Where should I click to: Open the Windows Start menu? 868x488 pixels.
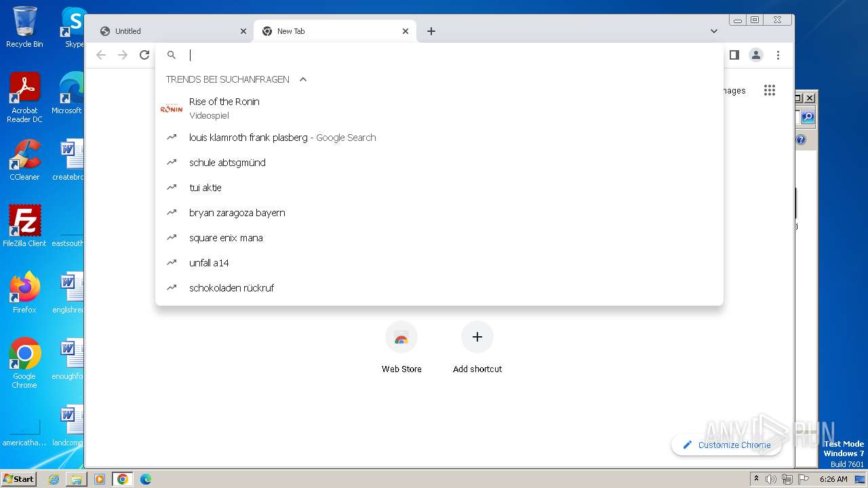tap(19, 479)
